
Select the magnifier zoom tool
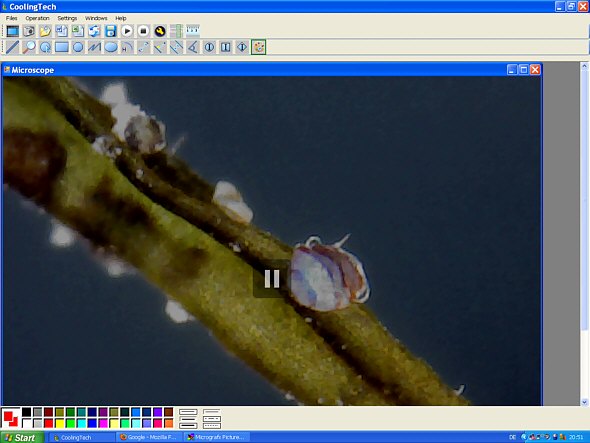[29, 47]
